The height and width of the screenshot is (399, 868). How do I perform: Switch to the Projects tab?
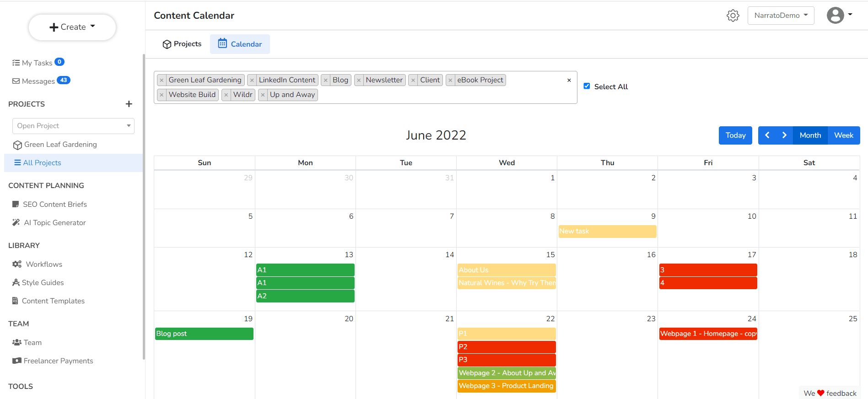pos(182,44)
